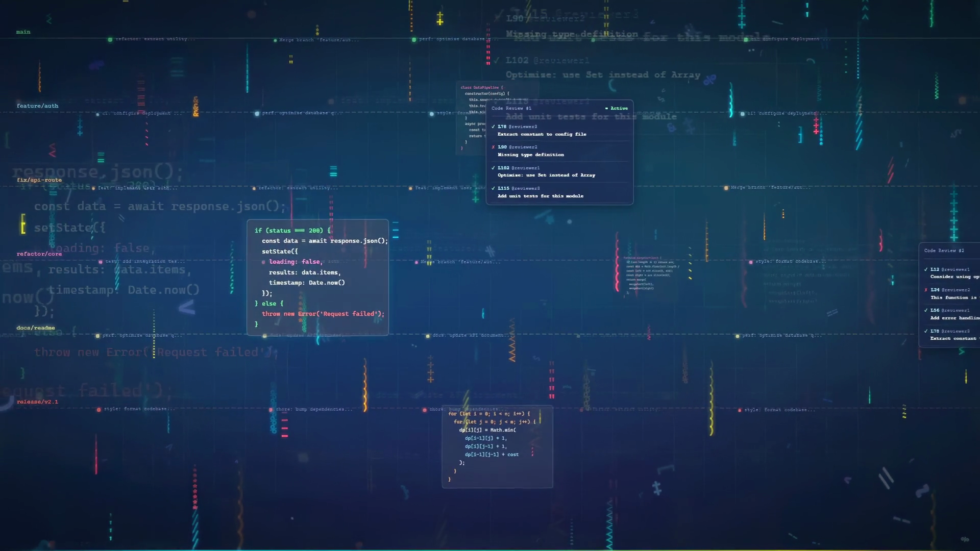Open the 'Optimise: use Set instead of Array' comment

pos(547,175)
